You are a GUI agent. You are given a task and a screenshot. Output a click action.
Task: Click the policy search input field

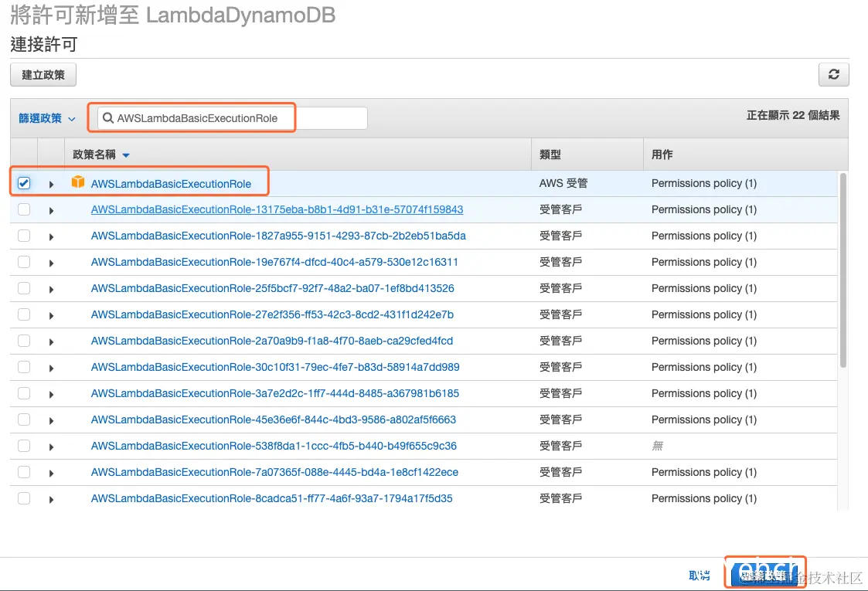(x=233, y=118)
